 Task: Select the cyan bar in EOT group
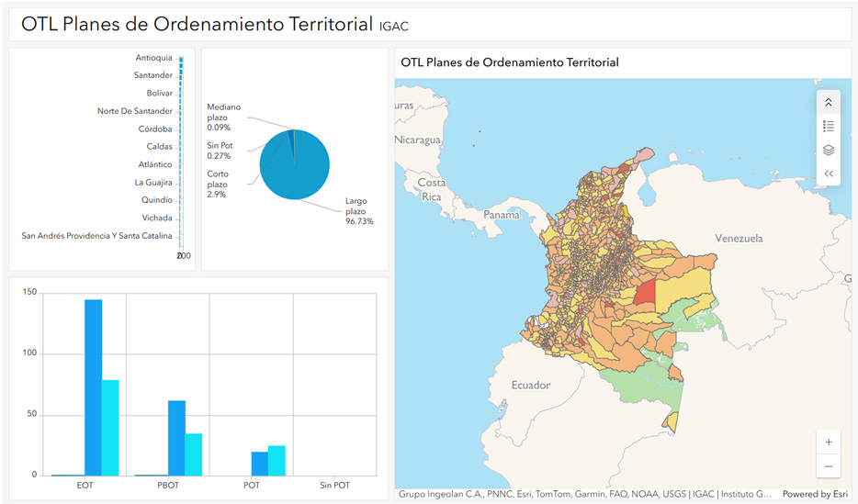pos(110,427)
